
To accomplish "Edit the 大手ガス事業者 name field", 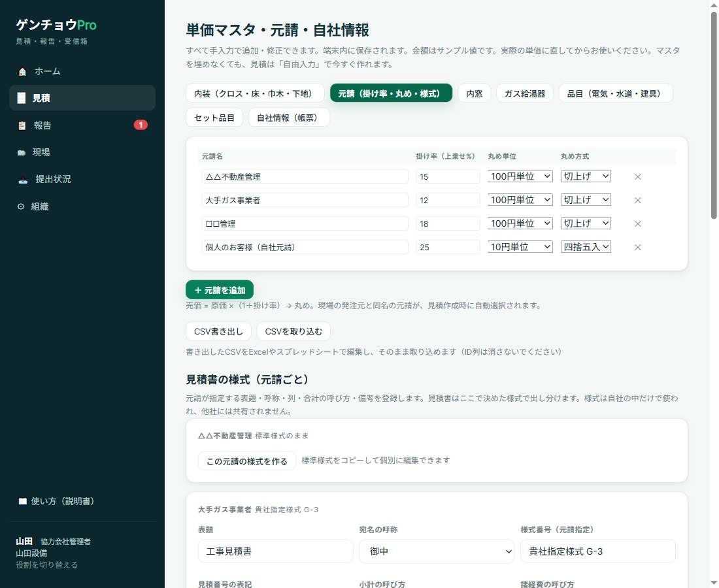I will point(305,201).
